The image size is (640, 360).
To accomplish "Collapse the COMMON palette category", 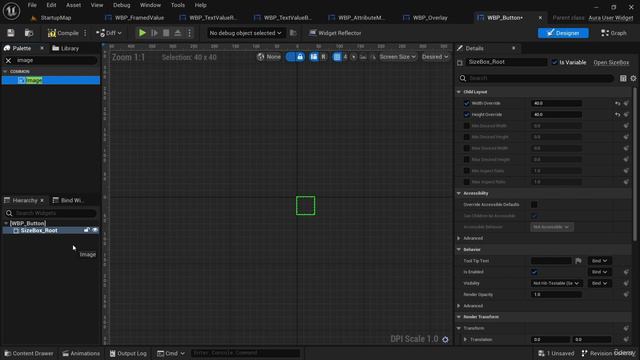I will pos(5,71).
